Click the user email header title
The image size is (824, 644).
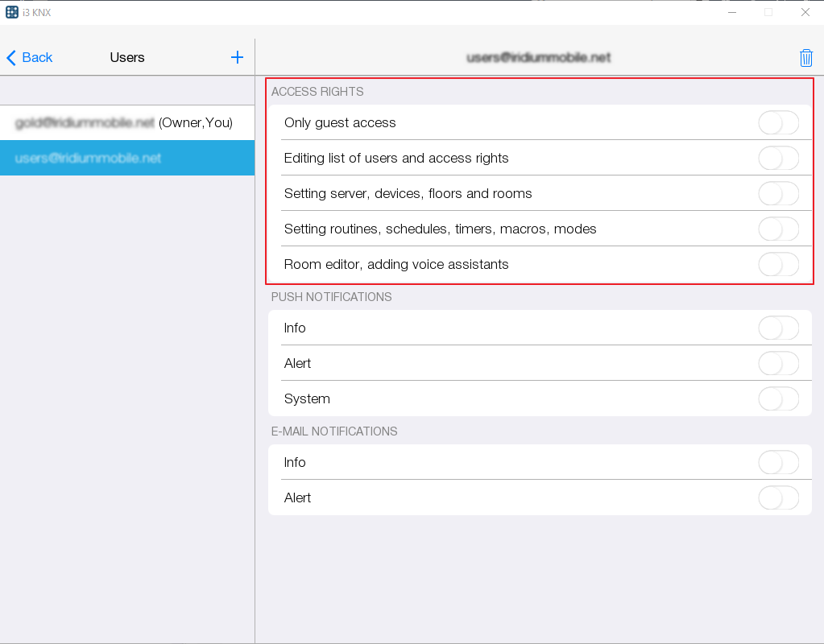[538, 58]
